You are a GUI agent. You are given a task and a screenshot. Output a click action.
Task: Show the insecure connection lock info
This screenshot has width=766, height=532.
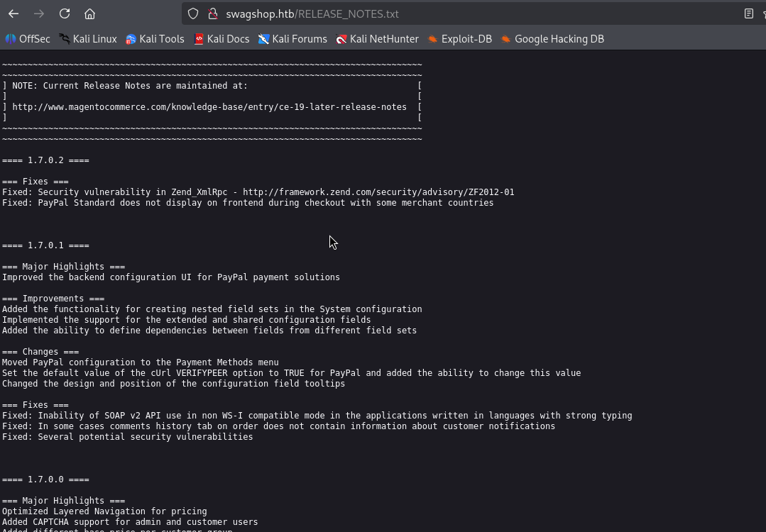pos(212,13)
